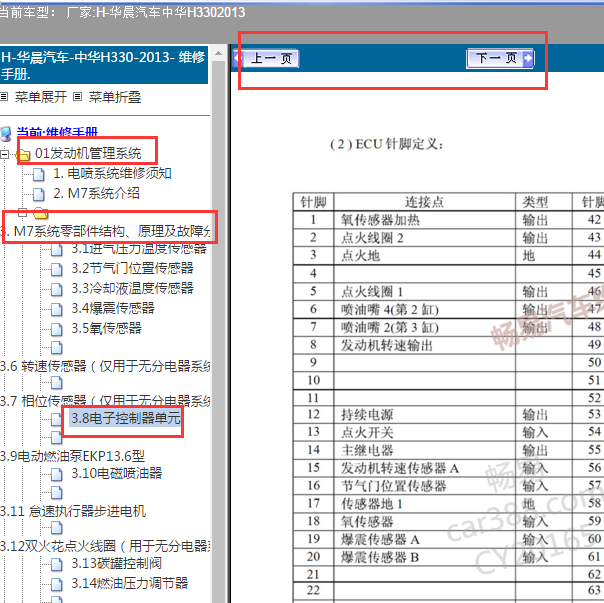
Task: Open page icon for 3.3冷却液温度传感器
Action: pyautogui.click(x=57, y=289)
